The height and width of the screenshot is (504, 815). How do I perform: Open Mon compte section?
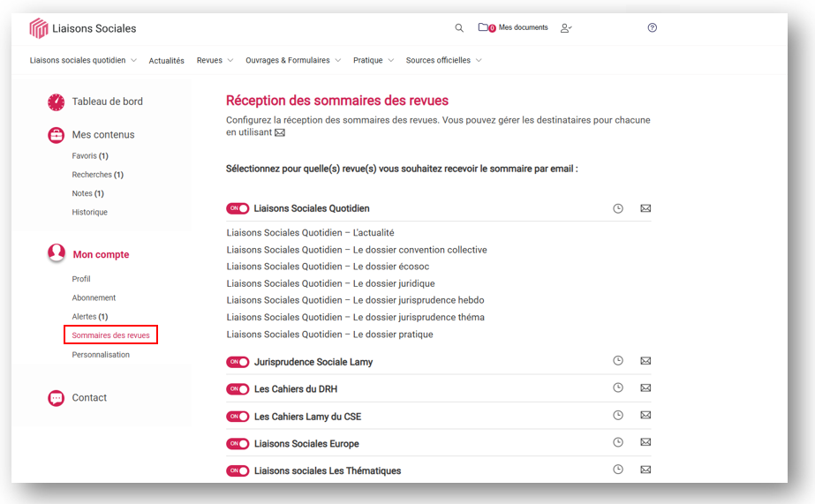pos(101,254)
